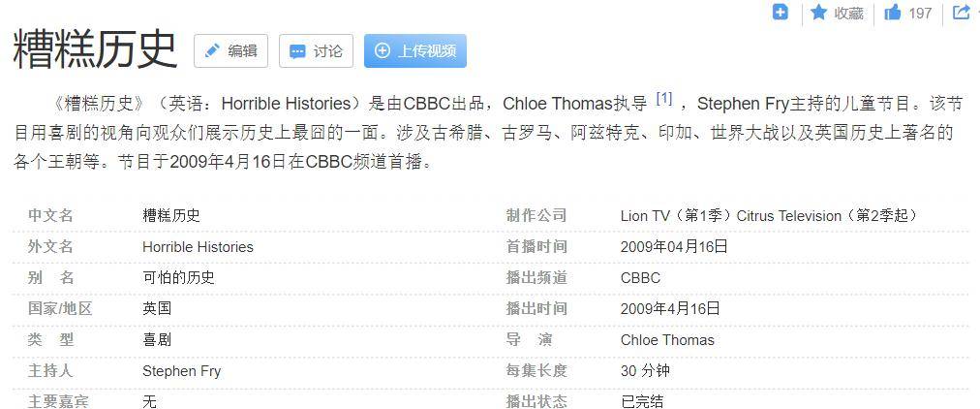Viewport: 980px width, 409px height.
Task: Select the 国家/地区 value 英国
Action: (x=157, y=308)
